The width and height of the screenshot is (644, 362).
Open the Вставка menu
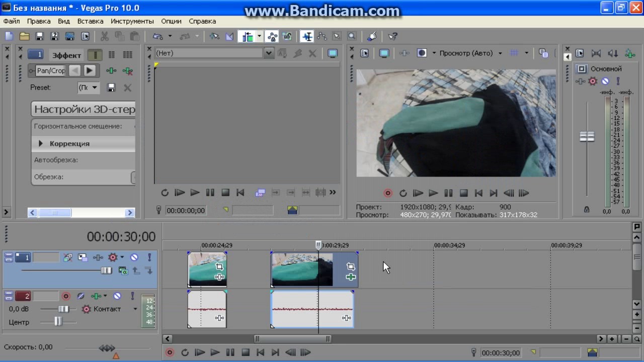[x=91, y=21]
